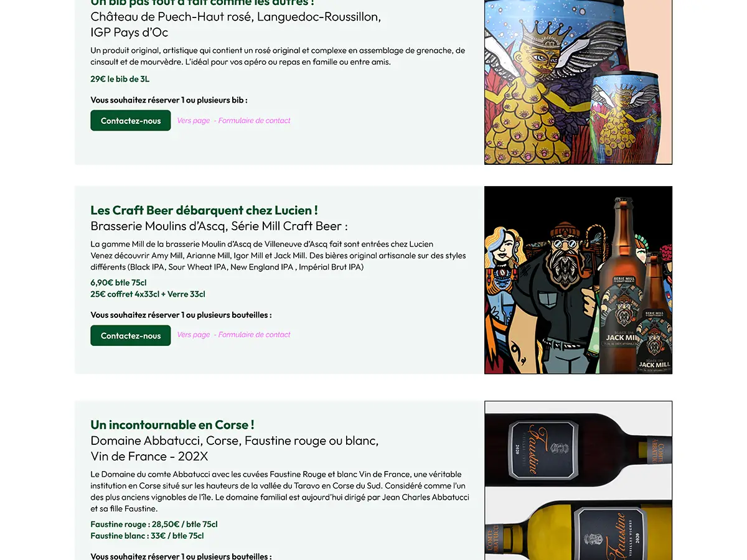Image resolution: width=747 pixels, height=560 pixels.
Task: Click the '6,90€ btle 75cl' price text
Action: pos(118,282)
